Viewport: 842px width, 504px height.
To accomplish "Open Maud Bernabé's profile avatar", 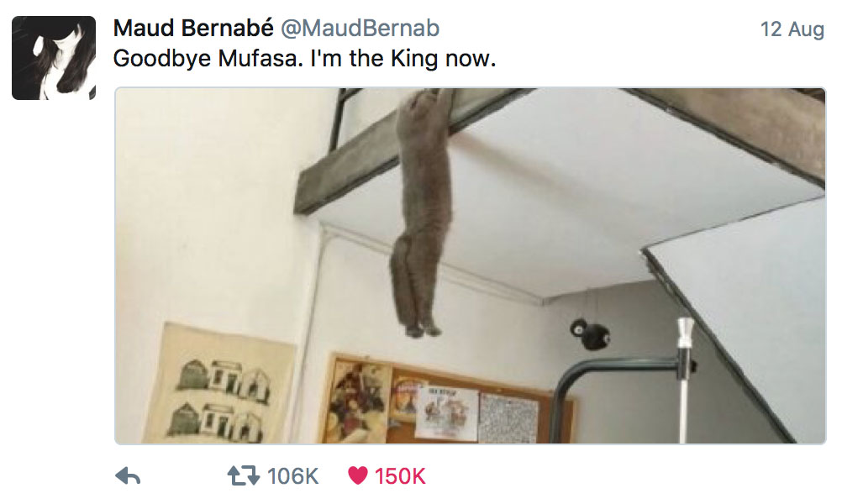I will (x=54, y=58).
